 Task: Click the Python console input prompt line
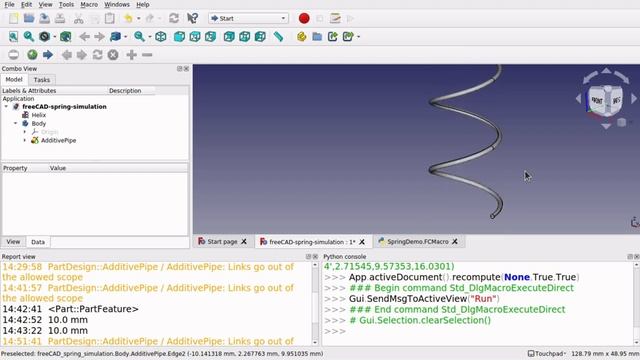[x=478, y=331]
